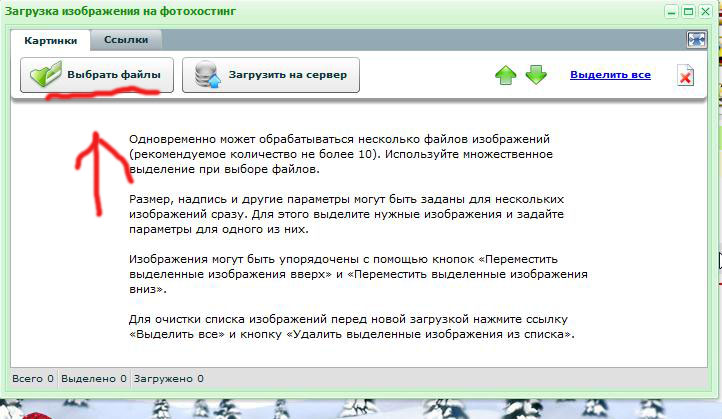Open the 'Картинки' tab
Screen dimensions: 722x419
51,40
